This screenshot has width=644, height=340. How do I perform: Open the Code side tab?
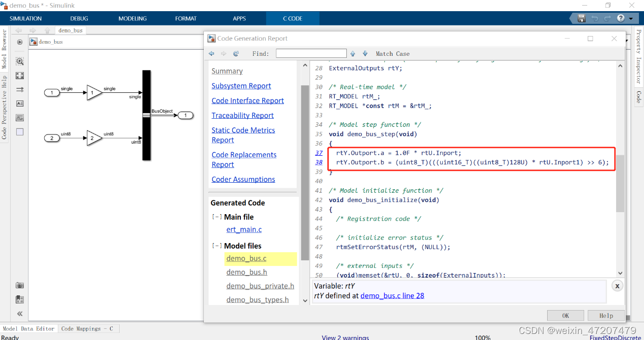pyautogui.click(x=638, y=97)
